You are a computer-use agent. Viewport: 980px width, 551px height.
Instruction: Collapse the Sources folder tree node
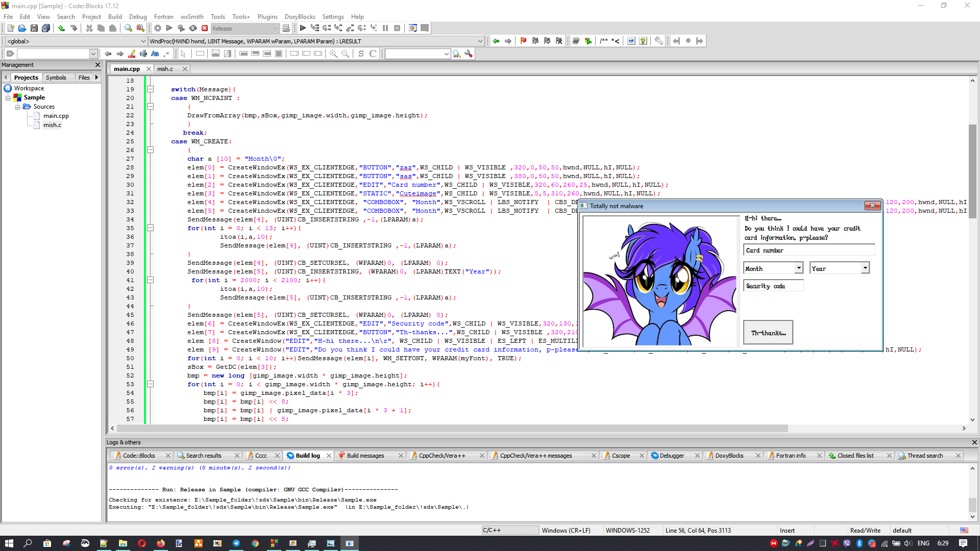(x=17, y=107)
